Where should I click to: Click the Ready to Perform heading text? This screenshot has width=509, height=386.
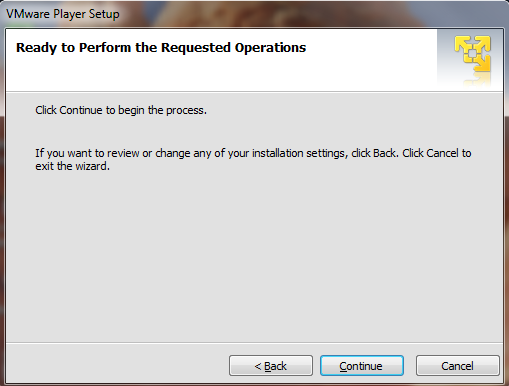161,48
